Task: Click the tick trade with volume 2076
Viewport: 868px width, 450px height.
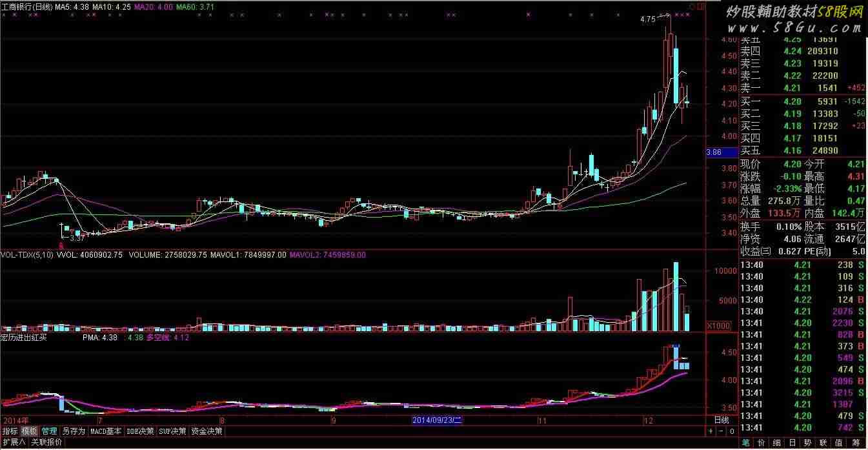Action: click(x=803, y=311)
